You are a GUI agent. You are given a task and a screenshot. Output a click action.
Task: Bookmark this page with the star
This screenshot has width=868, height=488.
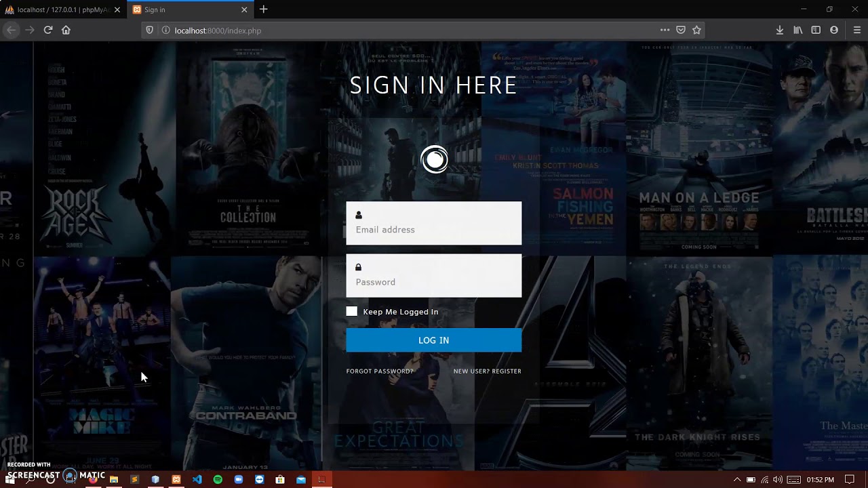click(x=696, y=30)
